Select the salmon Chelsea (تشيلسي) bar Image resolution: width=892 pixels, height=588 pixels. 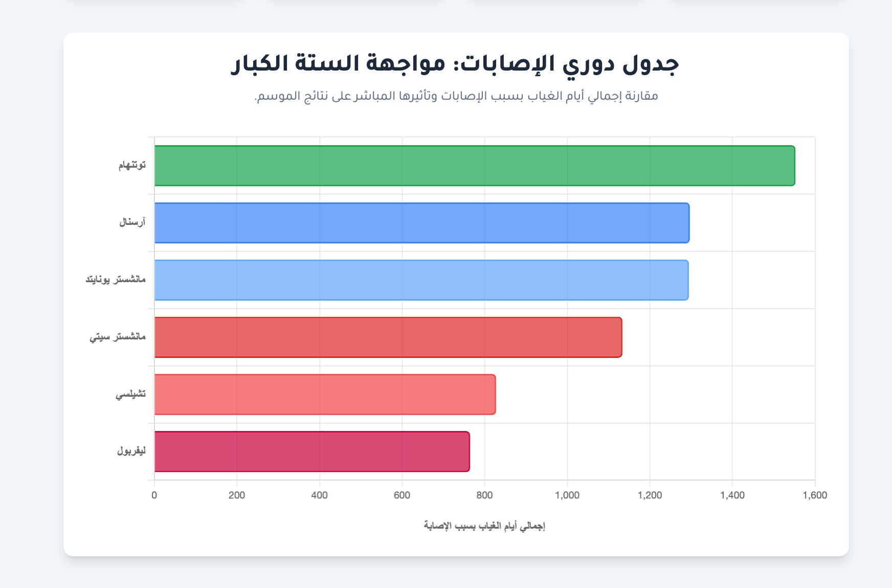(x=325, y=395)
